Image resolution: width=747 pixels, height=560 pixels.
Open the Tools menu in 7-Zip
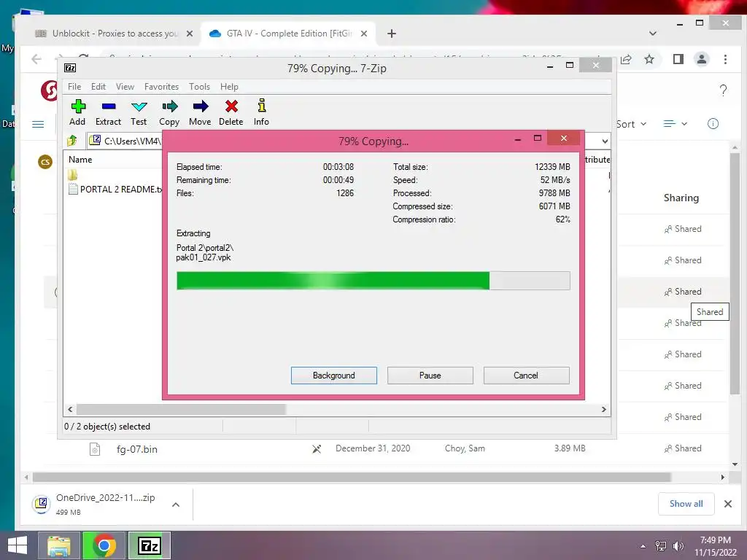[199, 87]
